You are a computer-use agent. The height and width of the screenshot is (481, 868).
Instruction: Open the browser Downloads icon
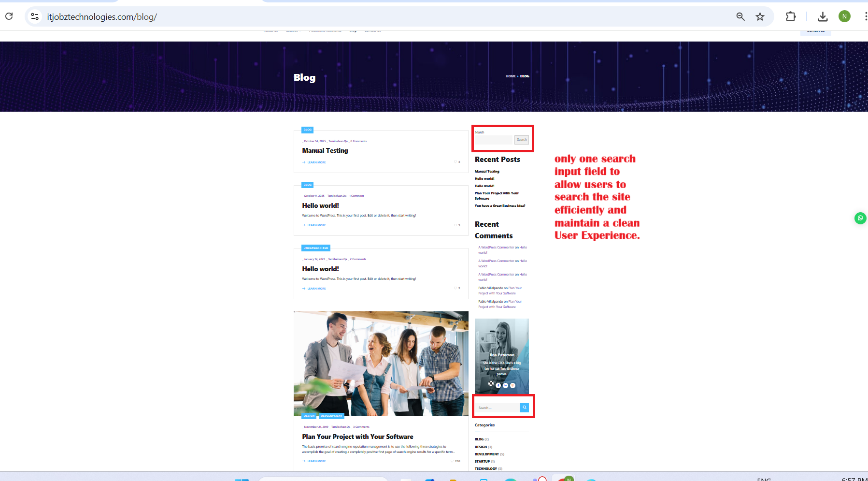(823, 17)
